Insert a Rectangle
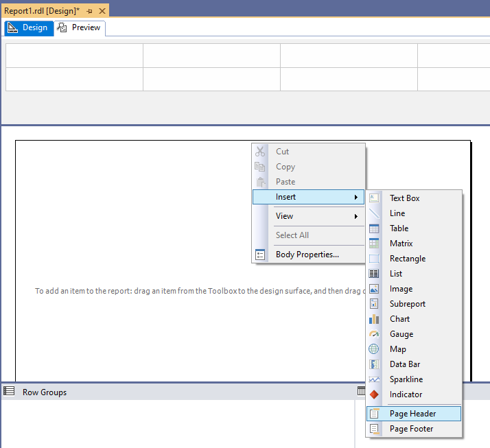The image size is (490, 448). (x=414, y=259)
